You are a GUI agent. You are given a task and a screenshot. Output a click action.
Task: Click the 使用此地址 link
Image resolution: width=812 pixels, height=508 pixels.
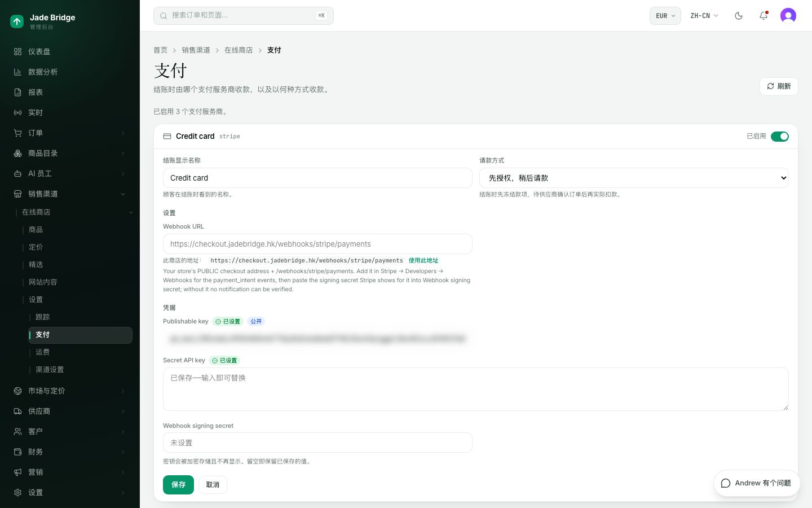[x=423, y=261]
